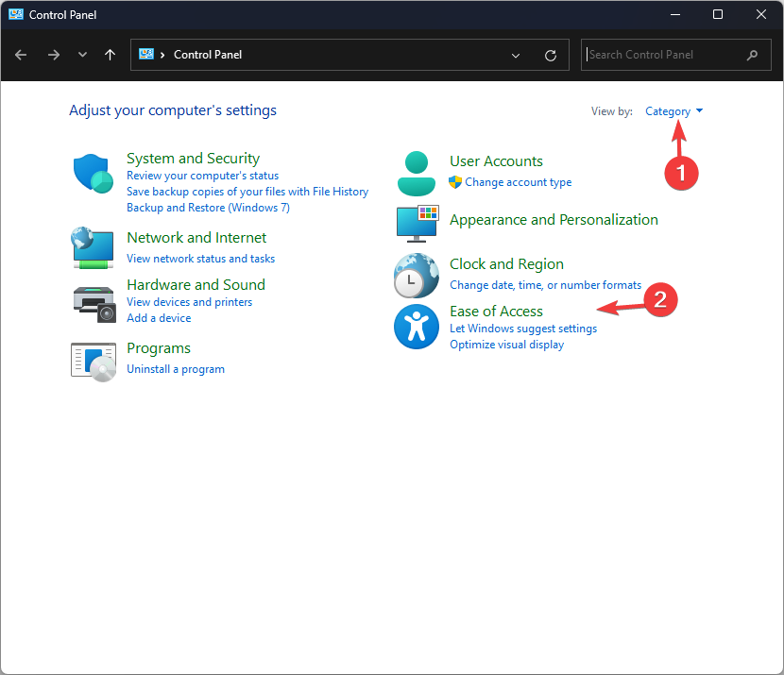The width and height of the screenshot is (784, 675).
Task: Select Backup and Restore (Windows 7) link
Action: [208, 208]
